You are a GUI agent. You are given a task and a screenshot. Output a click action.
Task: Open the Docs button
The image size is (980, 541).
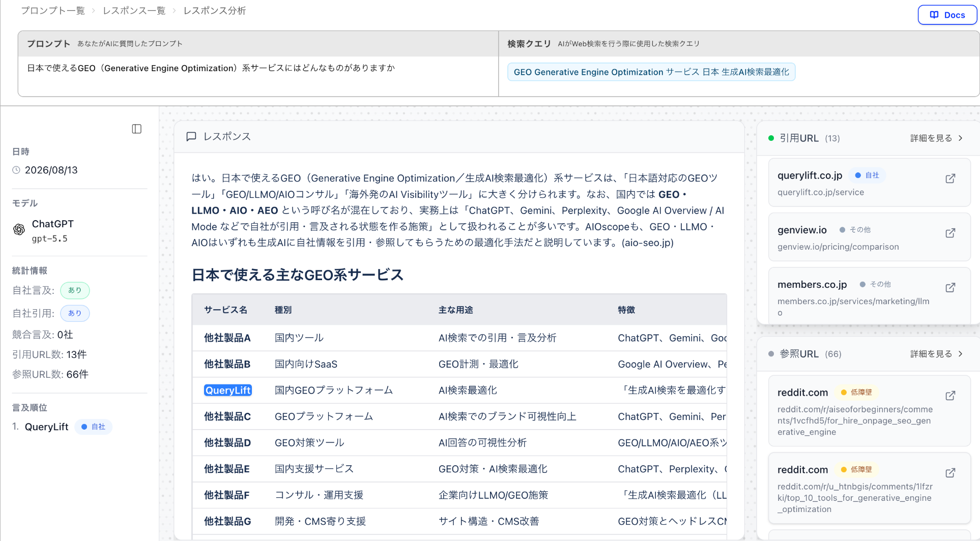(947, 15)
